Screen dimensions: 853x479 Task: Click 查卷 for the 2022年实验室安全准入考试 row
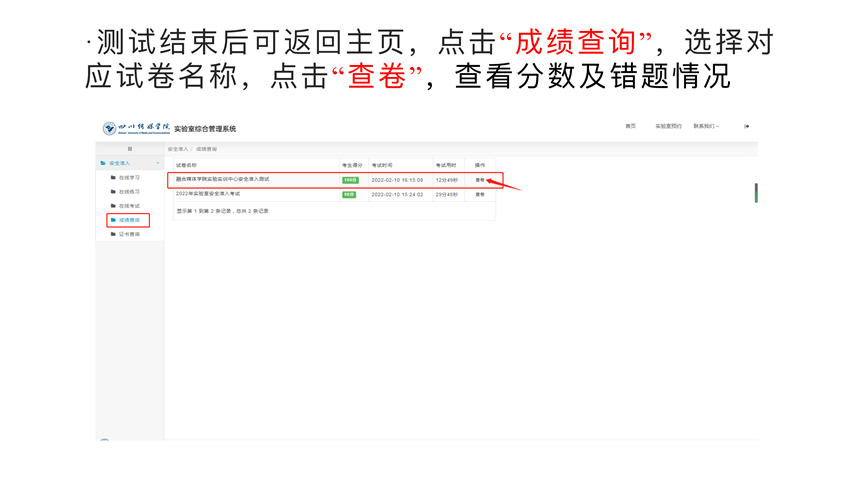pyautogui.click(x=480, y=194)
